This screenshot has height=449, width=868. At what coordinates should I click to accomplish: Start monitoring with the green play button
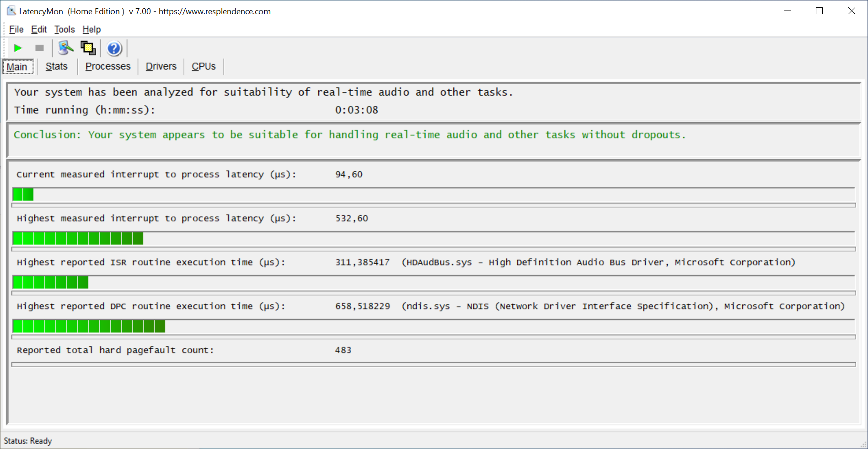(x=18, y=48)
